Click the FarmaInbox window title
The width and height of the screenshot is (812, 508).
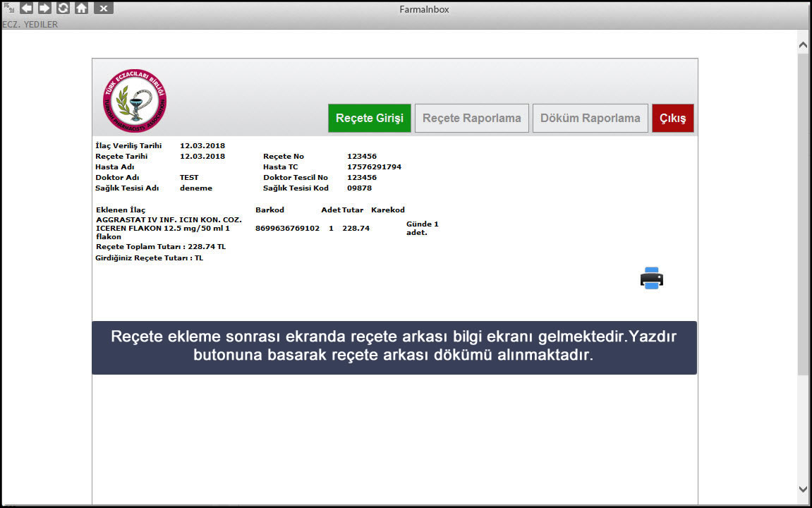click(424, 9)
